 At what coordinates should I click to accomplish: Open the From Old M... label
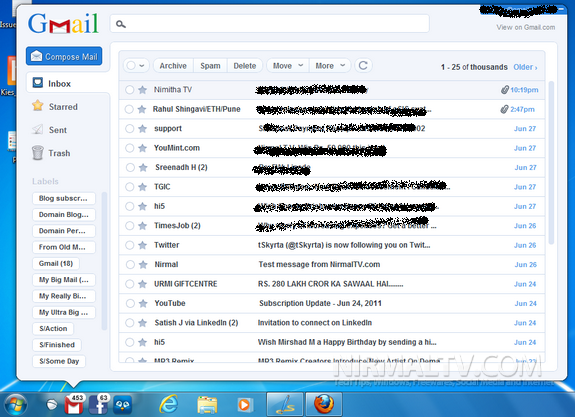[63, 247]
